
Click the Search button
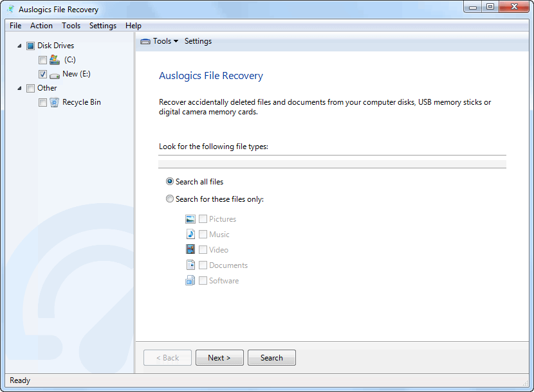(272, 358)
